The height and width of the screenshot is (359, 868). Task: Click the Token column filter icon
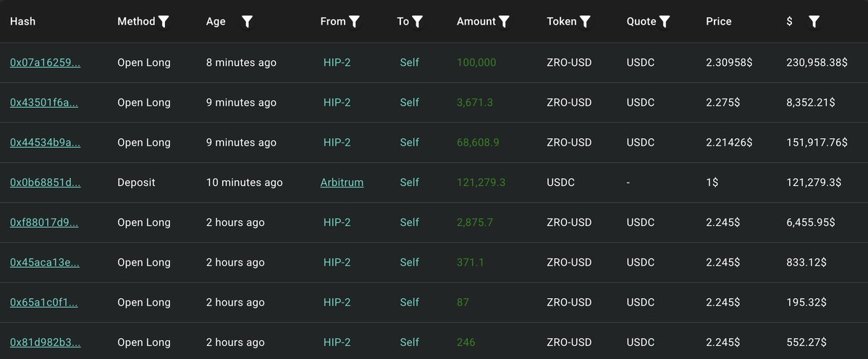pos(585,22)
